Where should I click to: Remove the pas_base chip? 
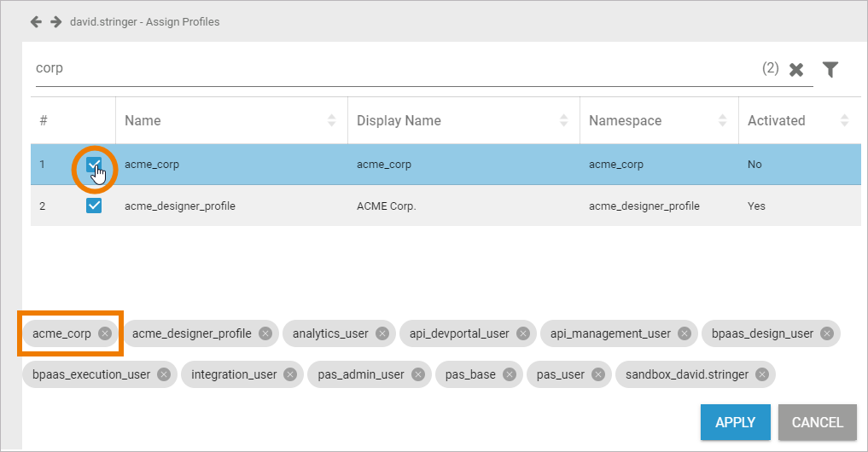510,374
